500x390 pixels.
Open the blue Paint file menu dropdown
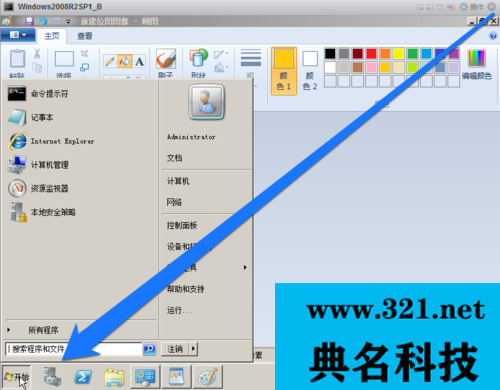(x=18, y=35)
